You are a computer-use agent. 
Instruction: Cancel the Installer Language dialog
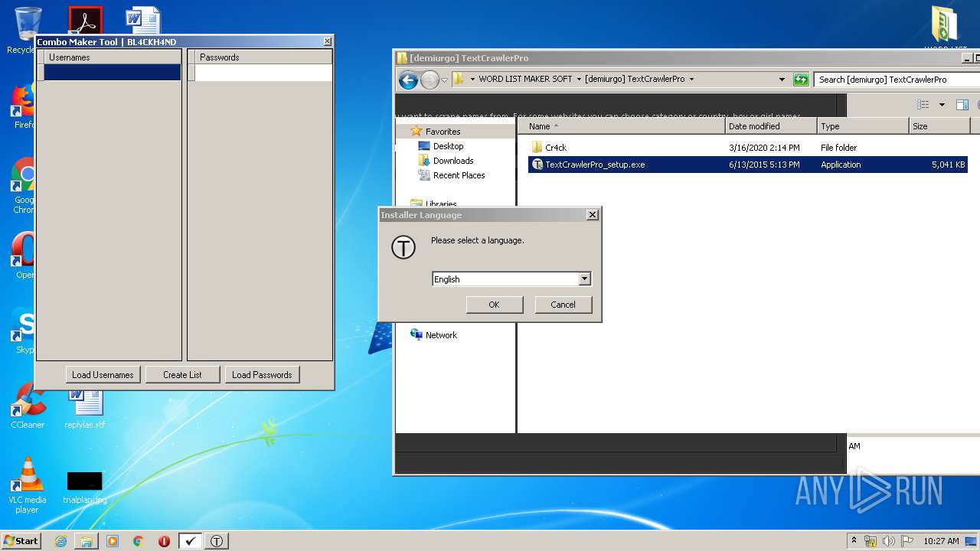click(x=563, y=305)
